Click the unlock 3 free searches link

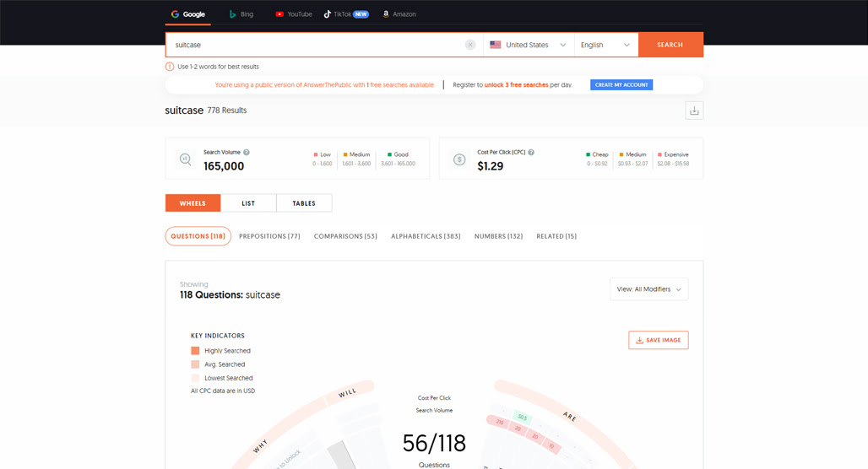tap(516, 84)
